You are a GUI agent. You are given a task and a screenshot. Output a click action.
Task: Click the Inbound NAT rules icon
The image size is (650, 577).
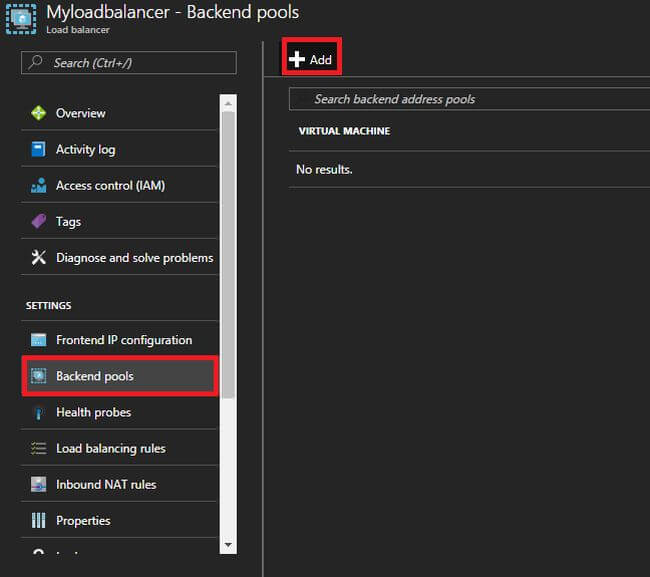pyautogui.click(x=39, y=484)
